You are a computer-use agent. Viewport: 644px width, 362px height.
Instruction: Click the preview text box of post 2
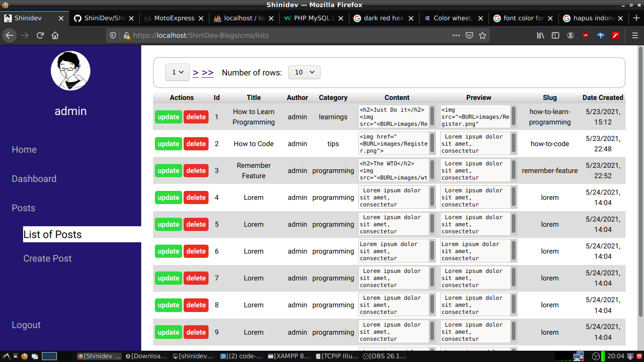tap(479, 143)
